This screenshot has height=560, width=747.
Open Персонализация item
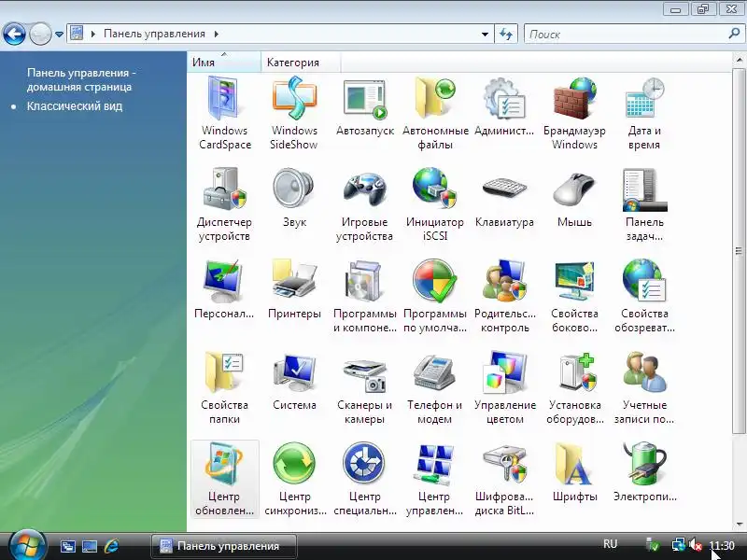tap(224, 289)
